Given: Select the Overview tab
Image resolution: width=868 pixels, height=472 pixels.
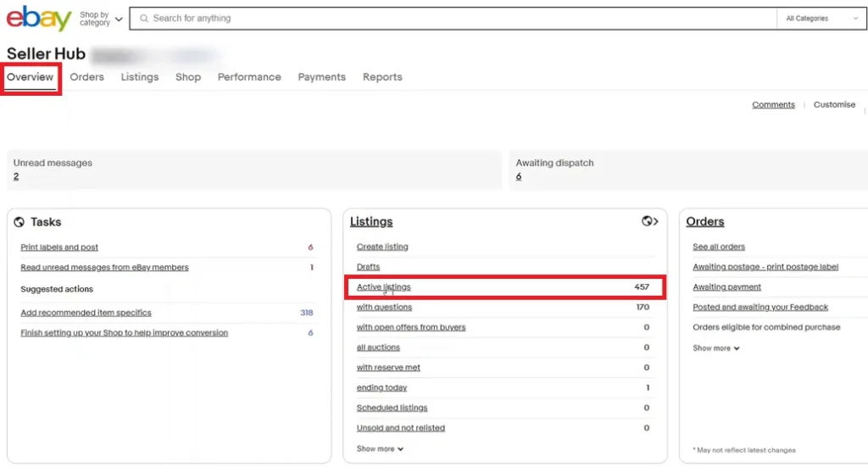Looking at the screenshot, I should coord(30,77).
